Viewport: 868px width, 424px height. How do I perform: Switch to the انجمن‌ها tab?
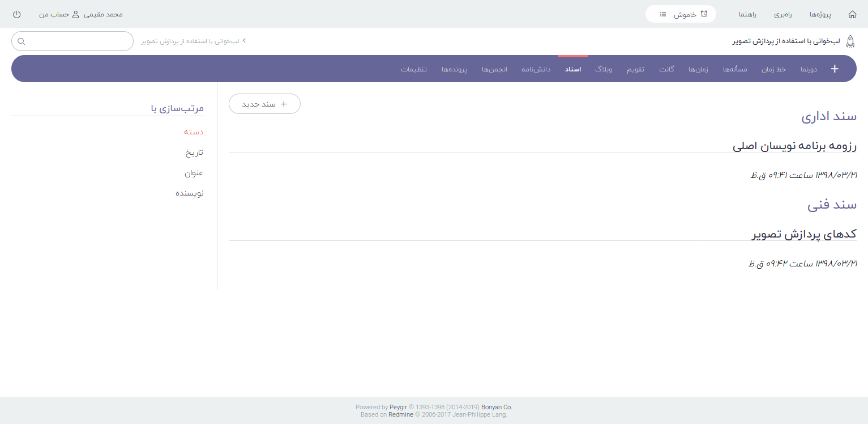494,69
